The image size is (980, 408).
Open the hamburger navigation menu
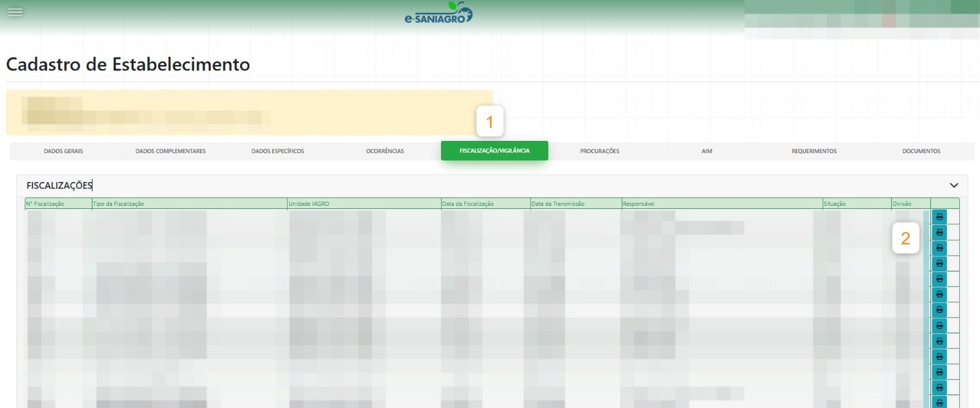pos(15,12)
